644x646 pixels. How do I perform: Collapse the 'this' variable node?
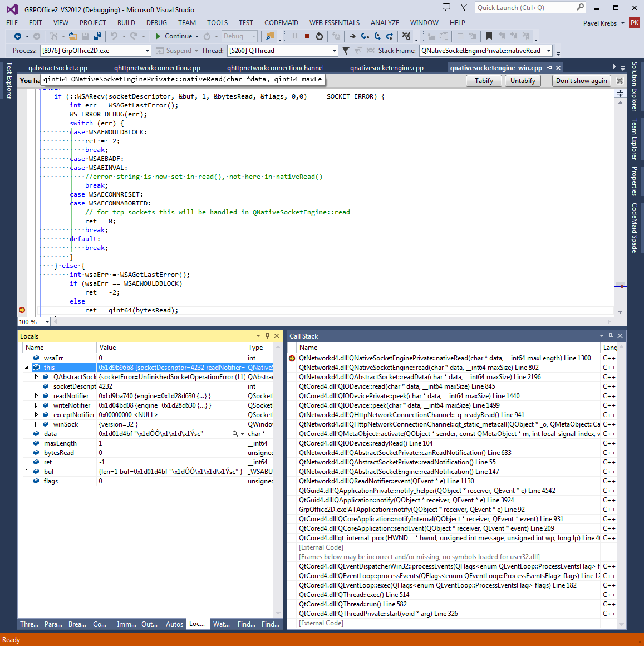click(x=27, y=368)
